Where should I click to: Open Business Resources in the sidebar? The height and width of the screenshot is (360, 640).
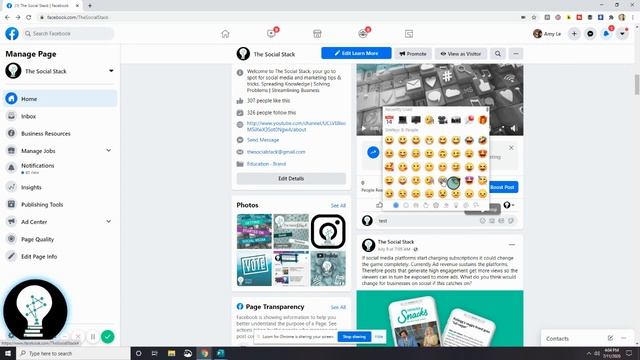[60, 133]
